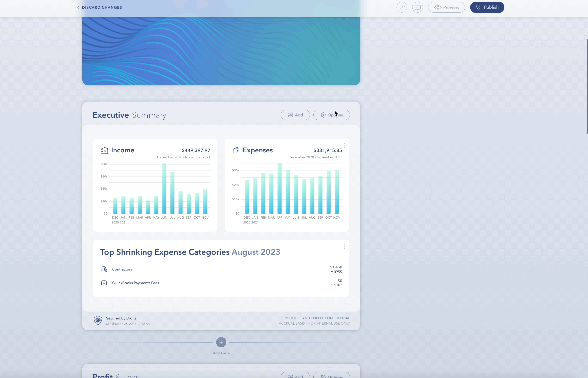This screenshot has width=588, height=378.
Task: Select the Contractors row
Action: 221,269
